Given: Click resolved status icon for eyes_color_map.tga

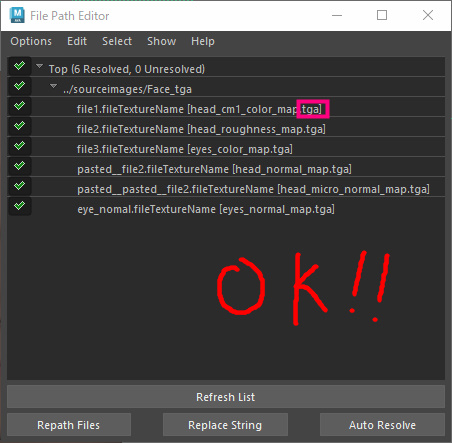Looking at the screenshot, I should click(20, 145).
